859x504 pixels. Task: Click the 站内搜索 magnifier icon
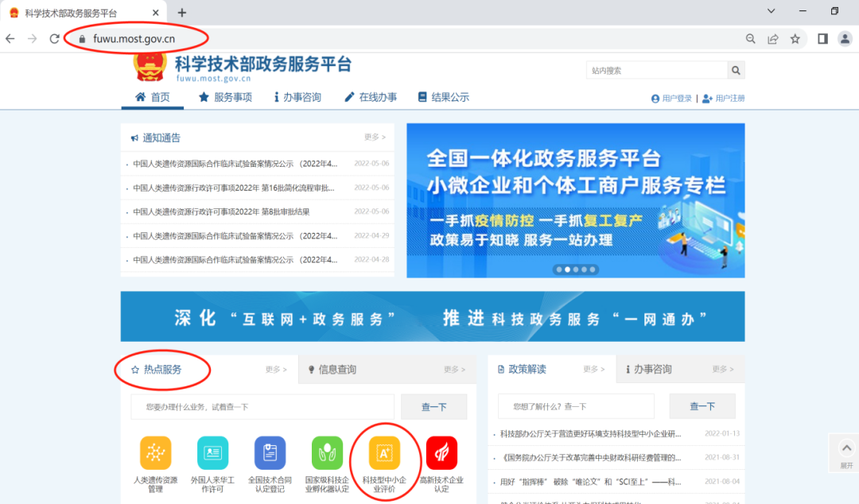[x=735, y=70]
